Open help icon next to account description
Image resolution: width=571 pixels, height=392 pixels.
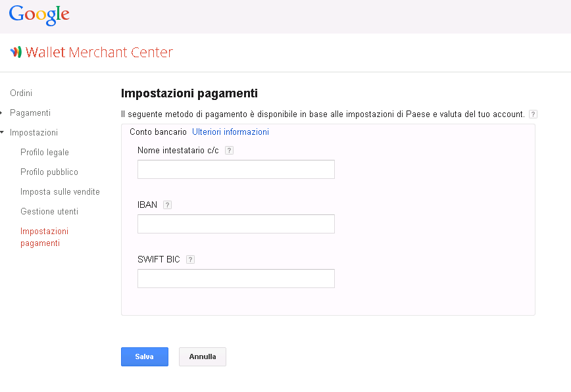[533, 114]
